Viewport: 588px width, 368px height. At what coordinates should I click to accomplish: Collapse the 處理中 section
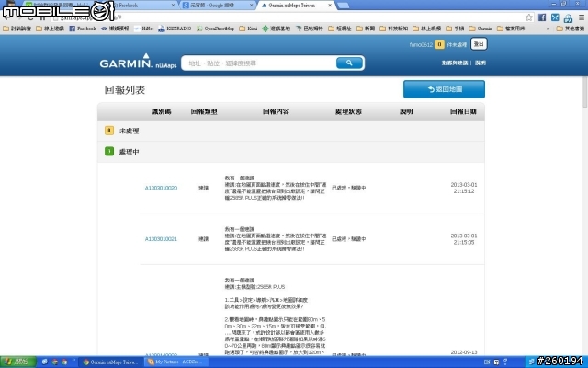click(x=291, y=152)
